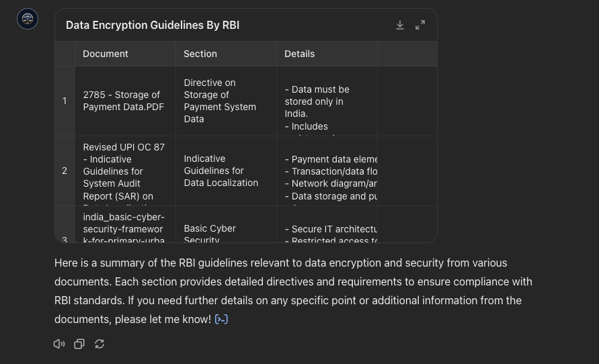Click the 2785 - Storage of Payment Data.PDF cell
Viewport: 599px width, 364px height.
pyautogui.click(x=124, y=101)
